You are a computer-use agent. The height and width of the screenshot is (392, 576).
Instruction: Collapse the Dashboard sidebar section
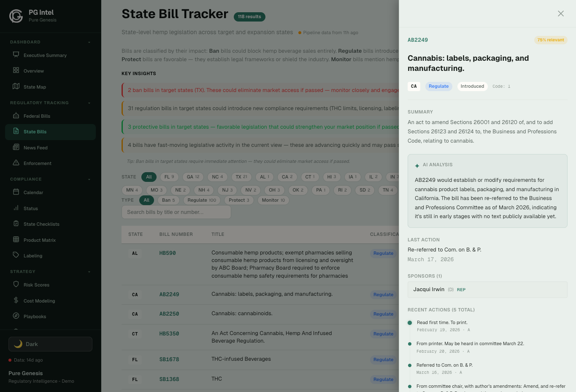(89, 42)
